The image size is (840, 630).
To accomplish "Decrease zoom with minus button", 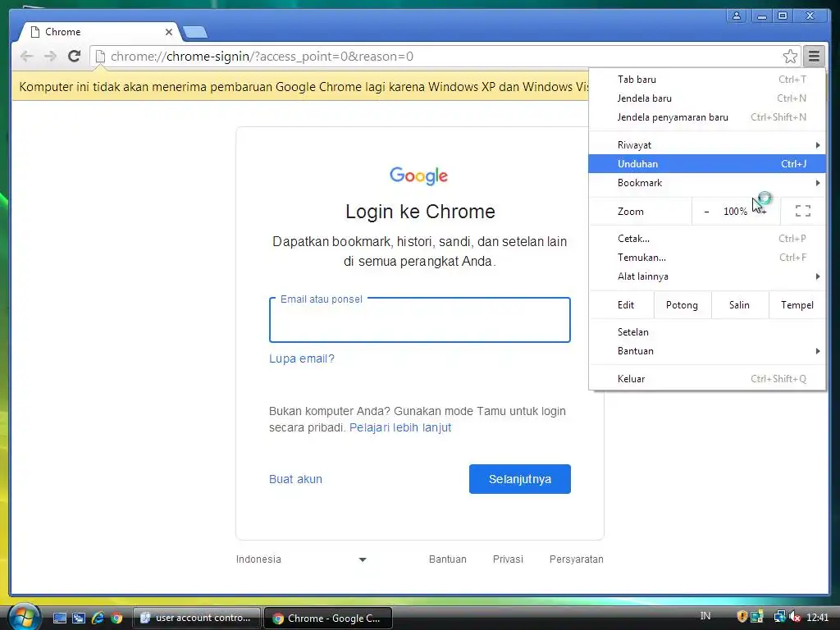I will click(x=706, y=211).
